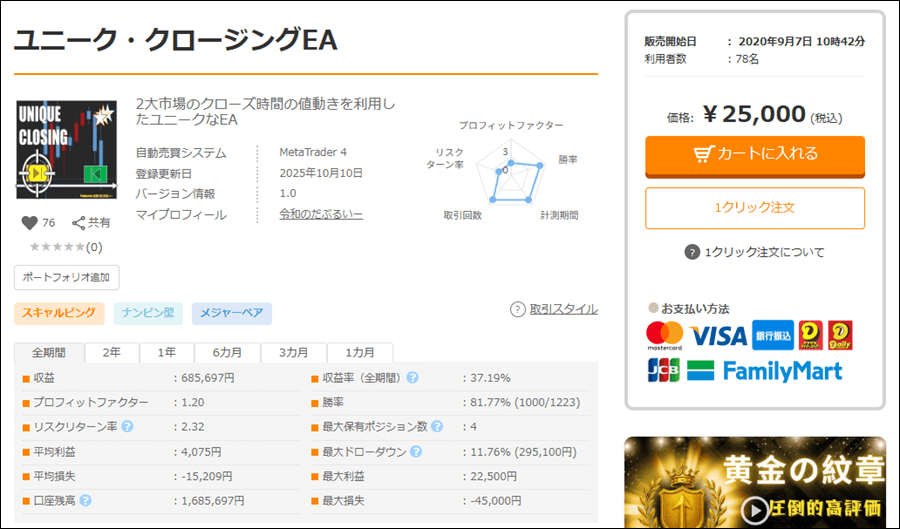Image resolution: width=900 pixels, height=529 pixels.
Task: Click the help icon beside 口座残高
Action: (x=85, y=501)
